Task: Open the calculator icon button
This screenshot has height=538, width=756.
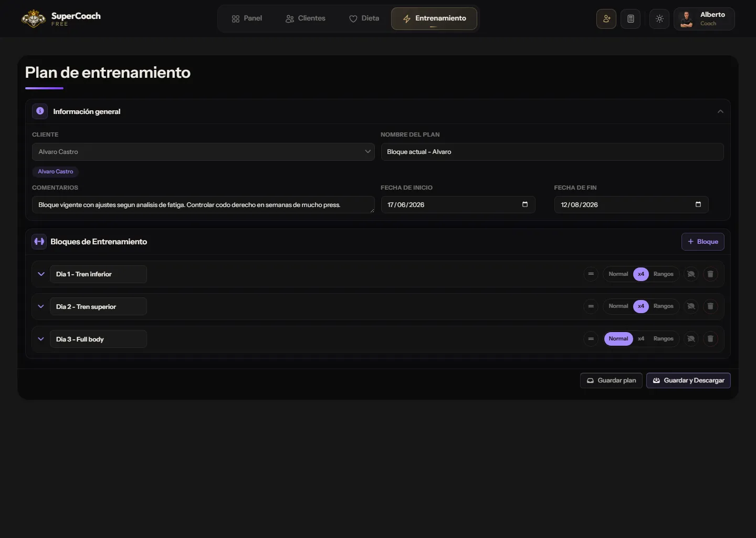Action: point(631,19)
